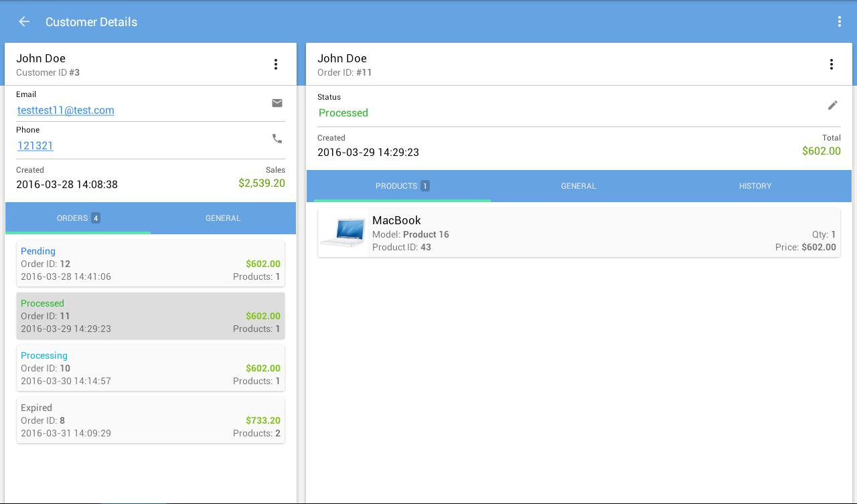Open the top app bar overflow menu
This screenshot has height=504, width=857.
[x=839, y=21]
